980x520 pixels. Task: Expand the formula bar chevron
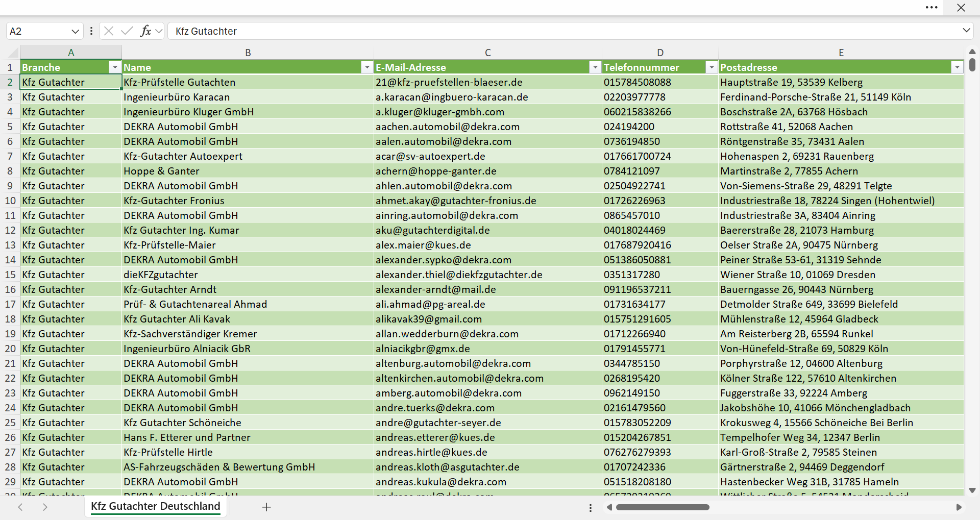tap(966, 31)
